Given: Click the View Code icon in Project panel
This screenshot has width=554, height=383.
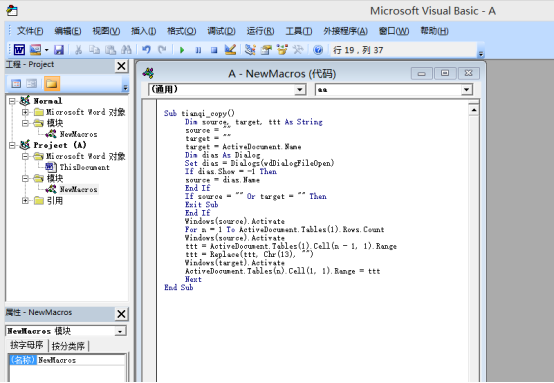Looking at the screenshot, I should pyautogui.click(x=16, y=84).
